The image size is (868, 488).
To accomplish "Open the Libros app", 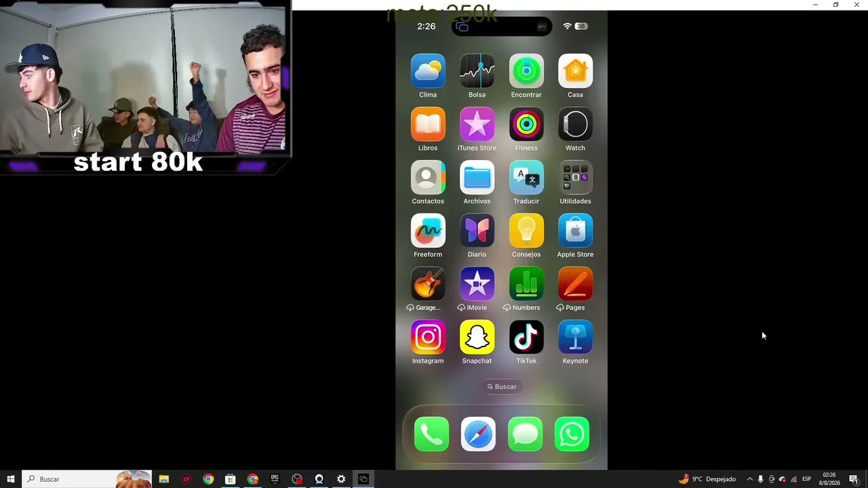I will [x=428, y=125].
